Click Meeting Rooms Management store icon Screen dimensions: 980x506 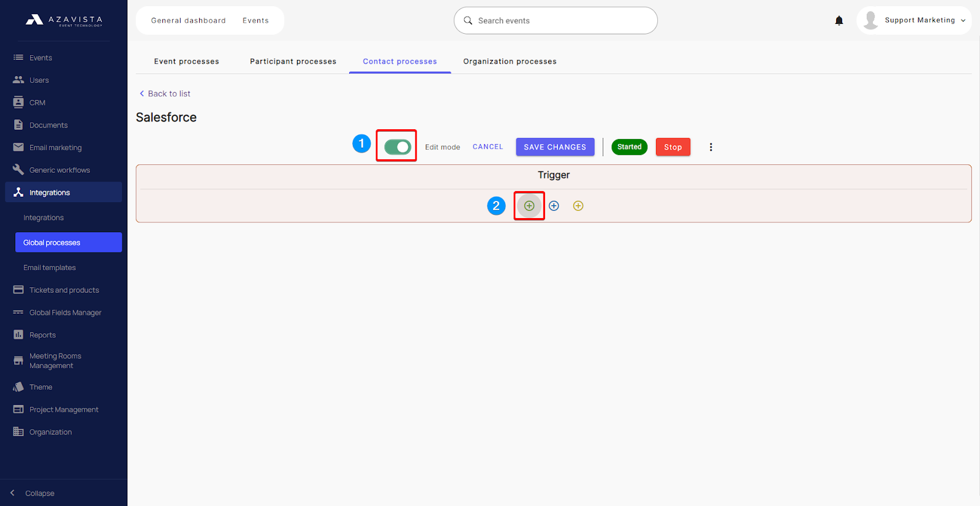[x=18, y=360]
